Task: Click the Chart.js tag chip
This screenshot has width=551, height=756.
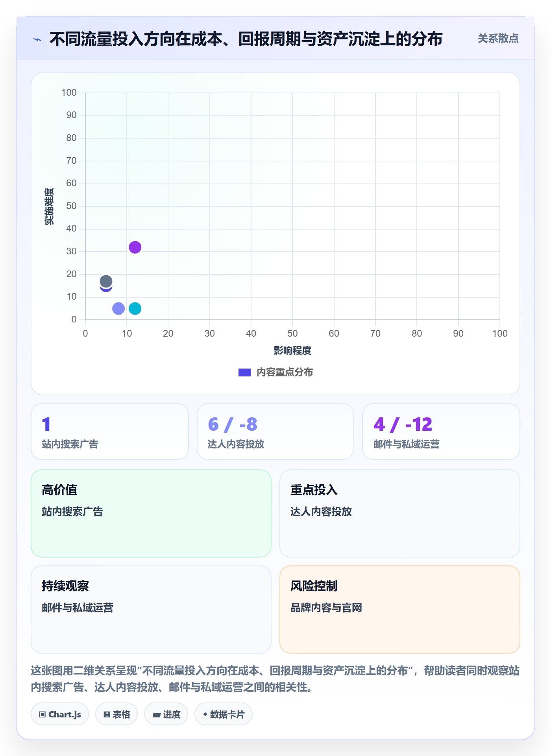Action: 60,714
